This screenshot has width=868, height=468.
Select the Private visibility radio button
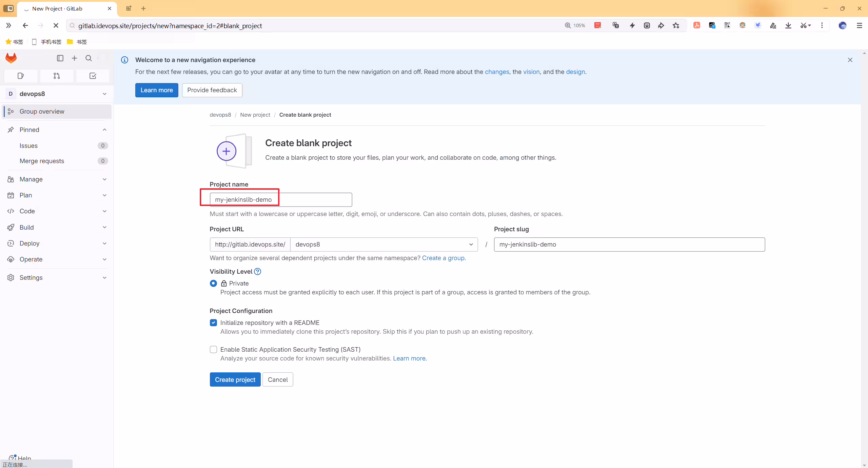click(x=213, y=284)
